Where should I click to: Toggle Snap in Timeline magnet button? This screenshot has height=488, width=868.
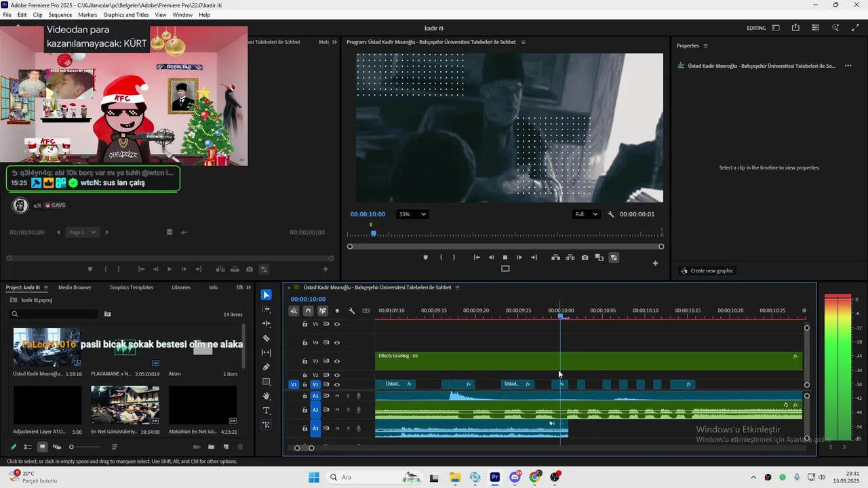[308, 311]
